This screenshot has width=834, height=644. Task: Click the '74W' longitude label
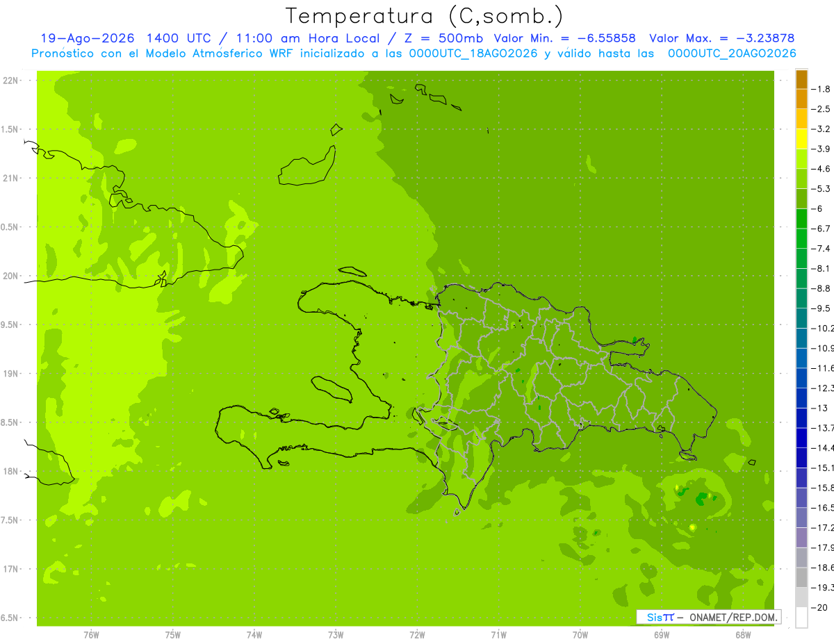(x=254, y=634)
